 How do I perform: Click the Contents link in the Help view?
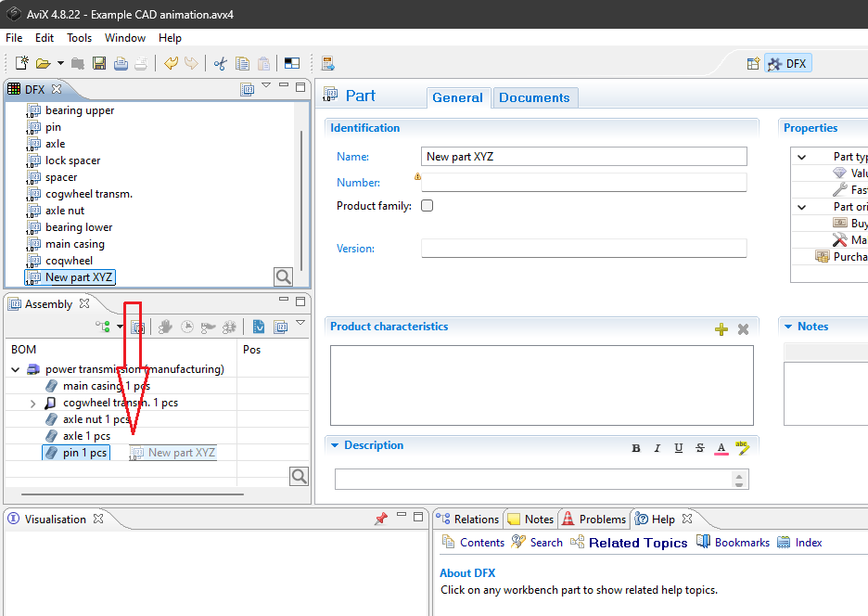coord(481,543)
